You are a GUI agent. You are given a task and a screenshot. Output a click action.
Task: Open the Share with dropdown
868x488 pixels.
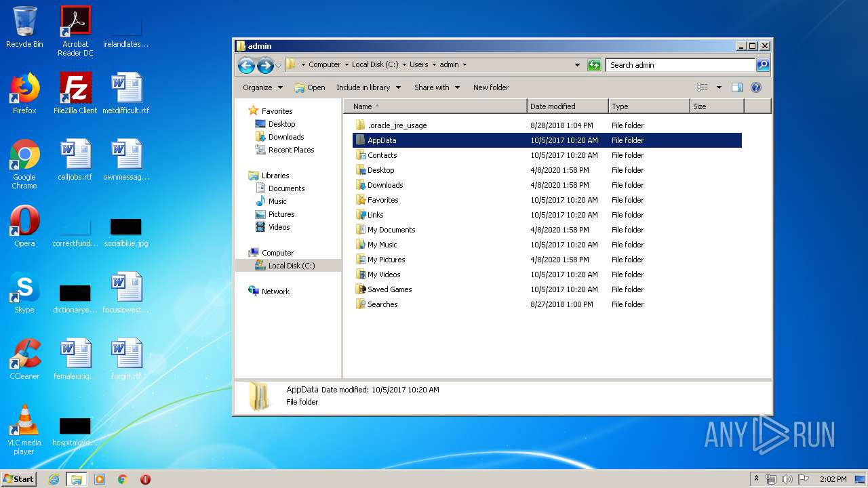(437, 87)
